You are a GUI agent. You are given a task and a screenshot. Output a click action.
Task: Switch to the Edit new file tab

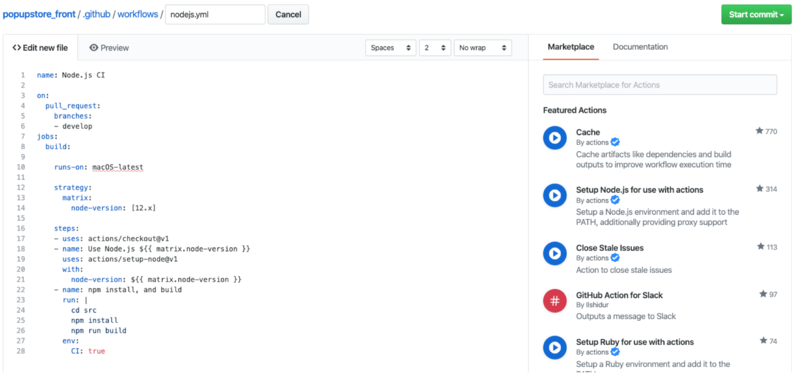(40, 48)
